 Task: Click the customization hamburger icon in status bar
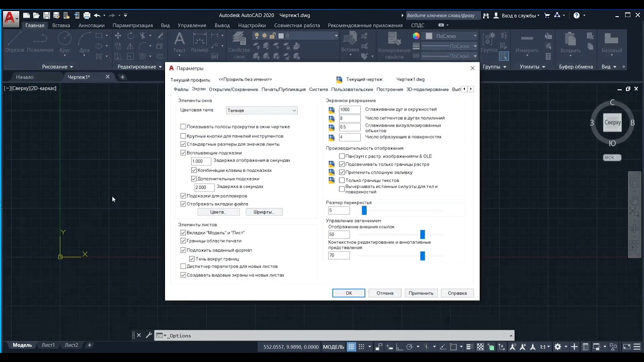(636, 346)
